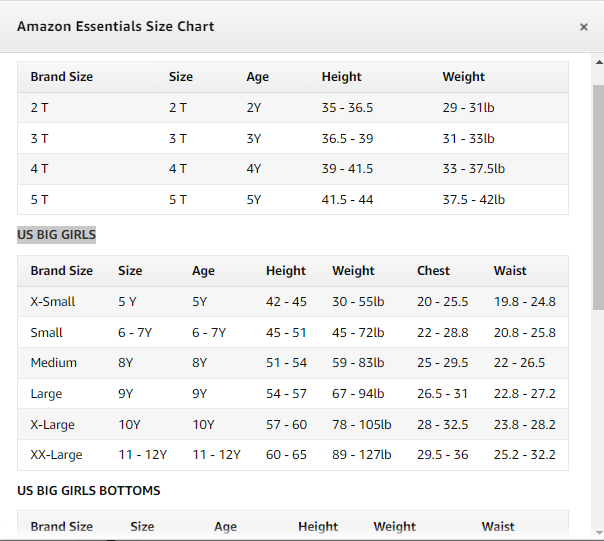604x541 pixels.
Task: Click the 20.8 - 25.8 waist value
Action: pos(525,332)
